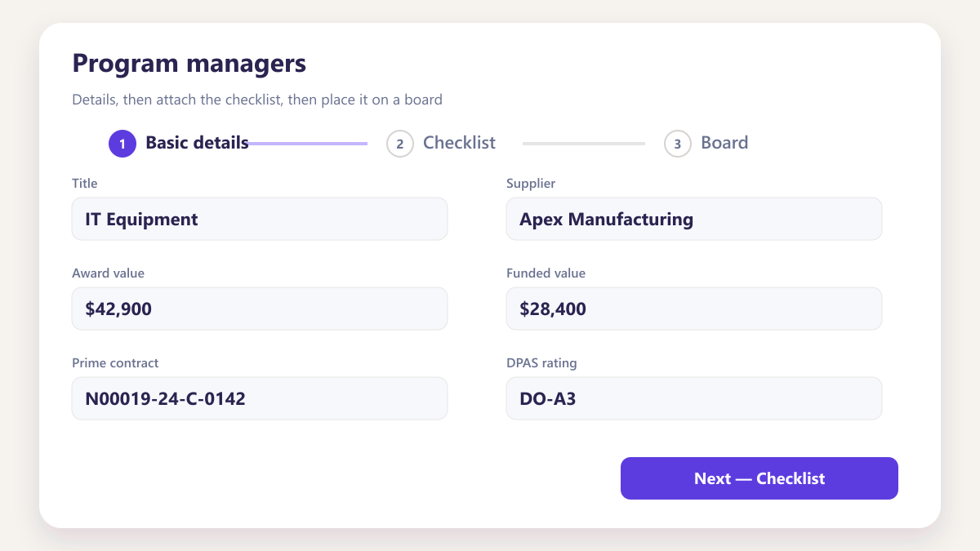980x551 pixels.
Task: Click the Prime contract field label
Action: click(115, 363)
